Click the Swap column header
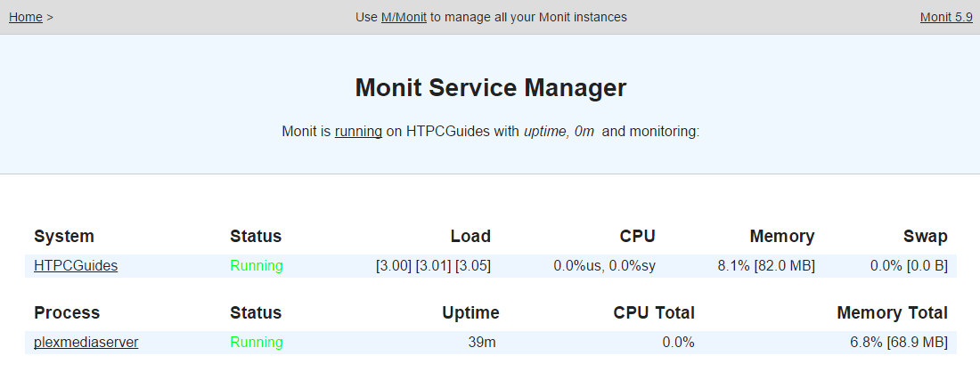The height and width of the screenshot is (372, 980). 925,236
